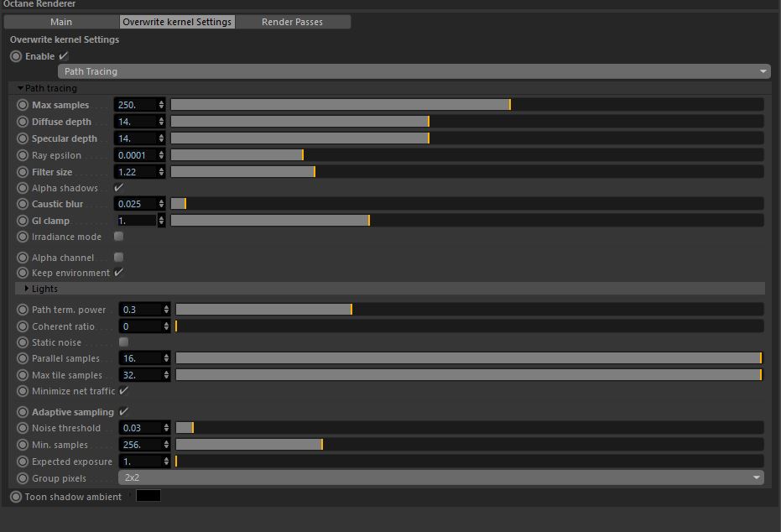This screenshot has width=781, height=532.
Task: Select the Overwrite kernel Settings tab
Action: point(177,22)
